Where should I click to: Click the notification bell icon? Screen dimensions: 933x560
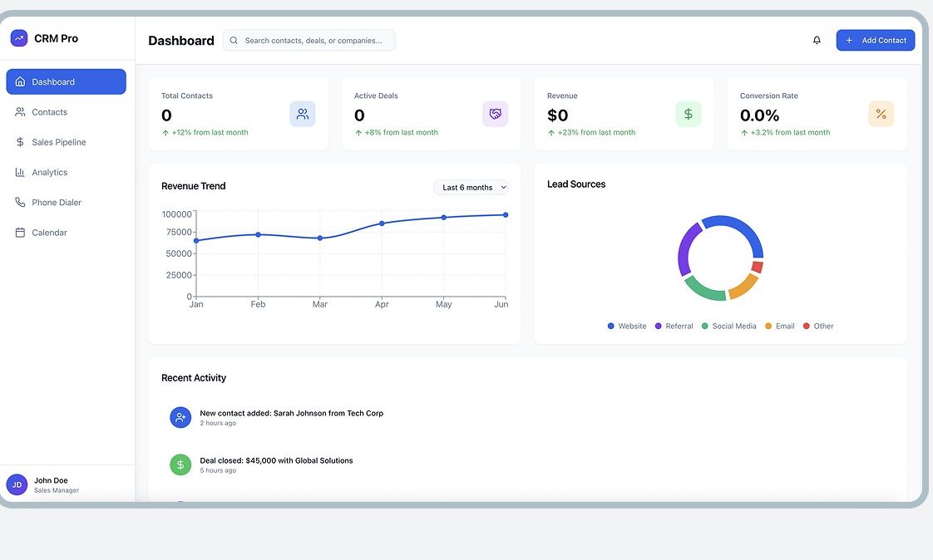817,41
